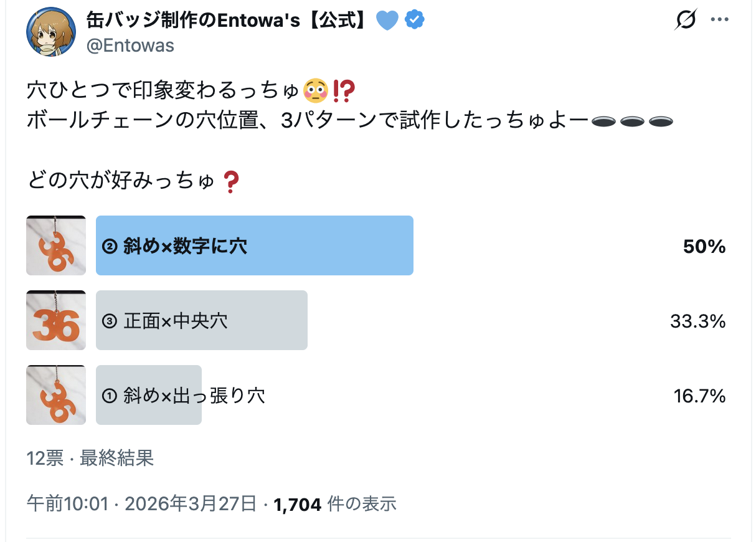Click the flushed face emoji in the post text

tap(316, 89)
